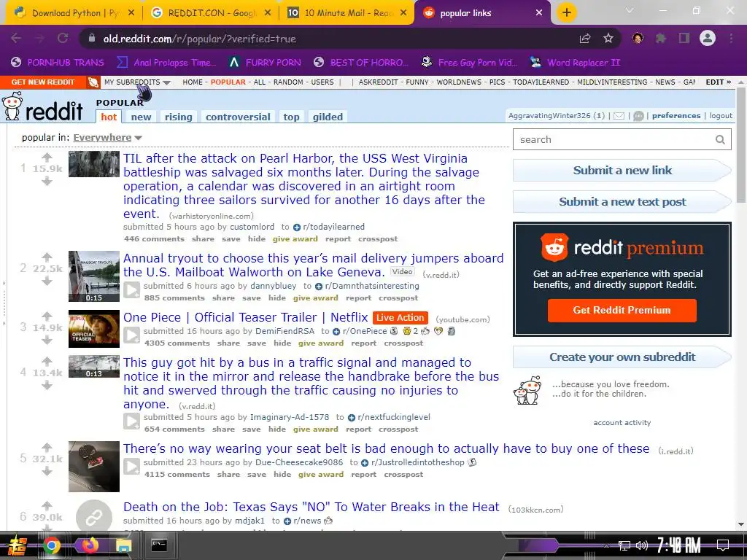Open the chat bubble icon
The height and width of the screenshot is (560, 747).
[638, 116]
